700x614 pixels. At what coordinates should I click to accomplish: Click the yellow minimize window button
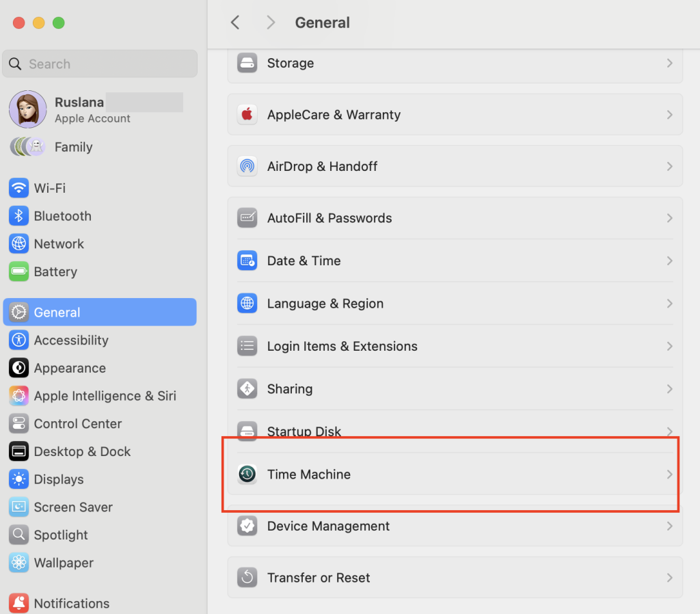point(39,23)
